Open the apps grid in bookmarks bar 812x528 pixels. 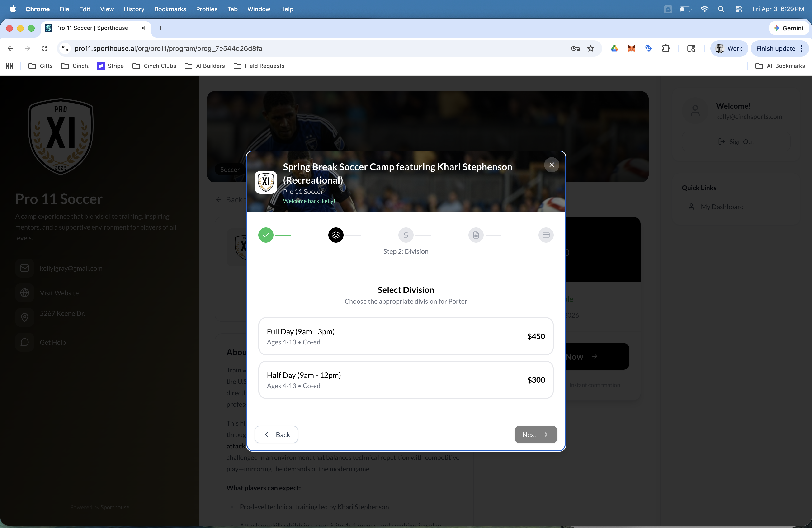pos(9,66)
